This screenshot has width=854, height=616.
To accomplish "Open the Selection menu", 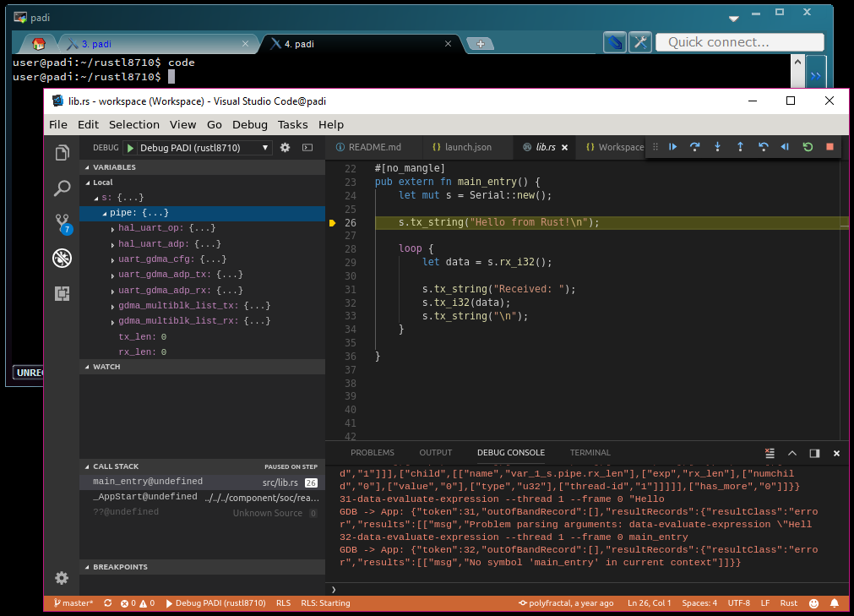I will pos(134,125).
